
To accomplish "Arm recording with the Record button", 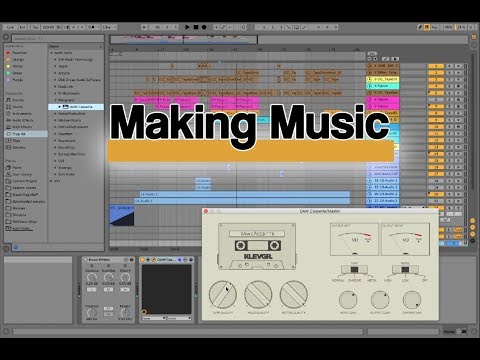I will 204,27.
